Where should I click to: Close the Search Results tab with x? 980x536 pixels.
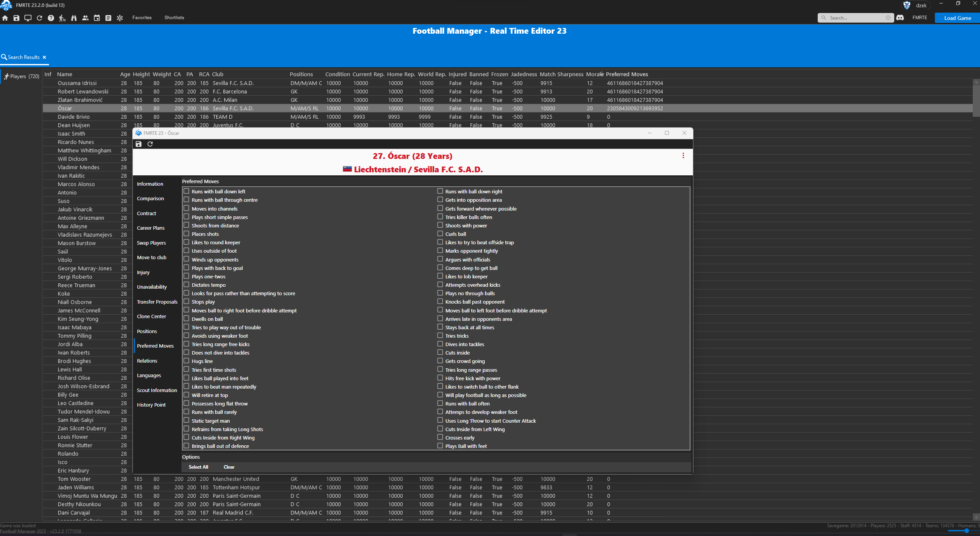click(44, 57)
